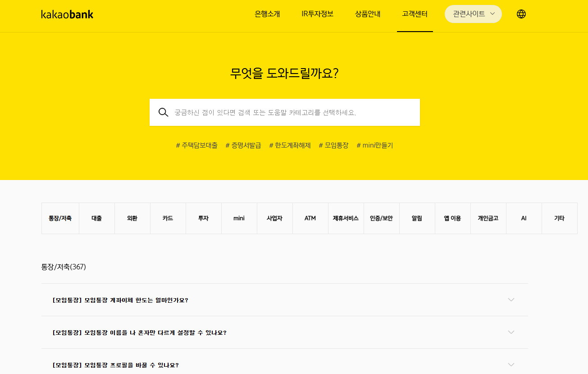Open the 상품안내 menu
The height and width of the screenshot is (374, 588).
click(x=368, y=14)
